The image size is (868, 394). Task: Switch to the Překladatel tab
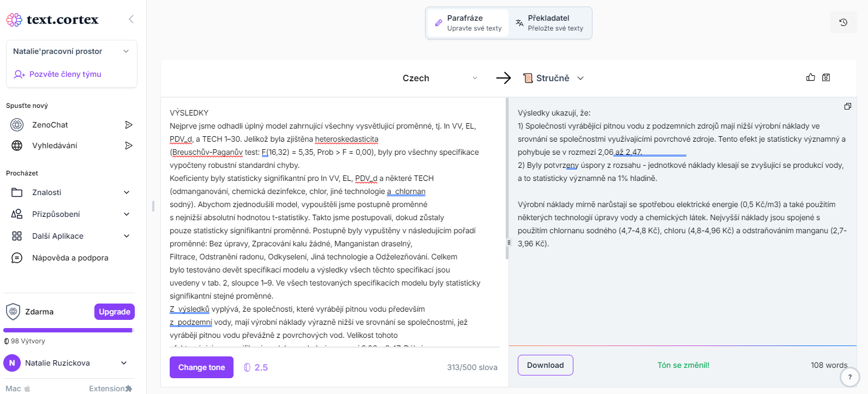tap(550, 23)
